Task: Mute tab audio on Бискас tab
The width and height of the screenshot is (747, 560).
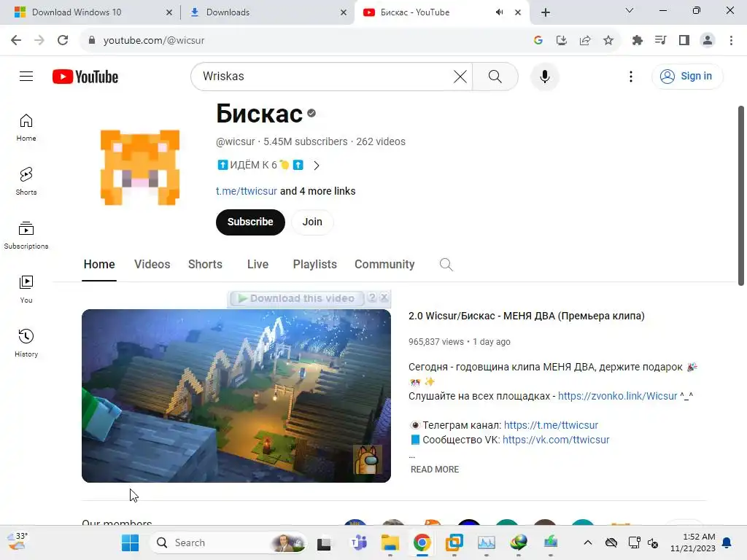Action: pyautogui.click(x=499, y=12)
